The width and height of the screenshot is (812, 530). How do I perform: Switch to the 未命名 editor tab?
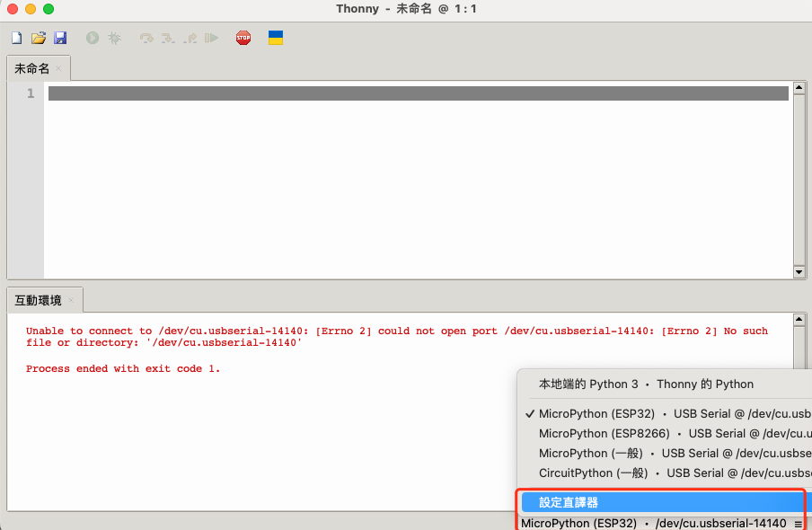(x=32, y=68)
